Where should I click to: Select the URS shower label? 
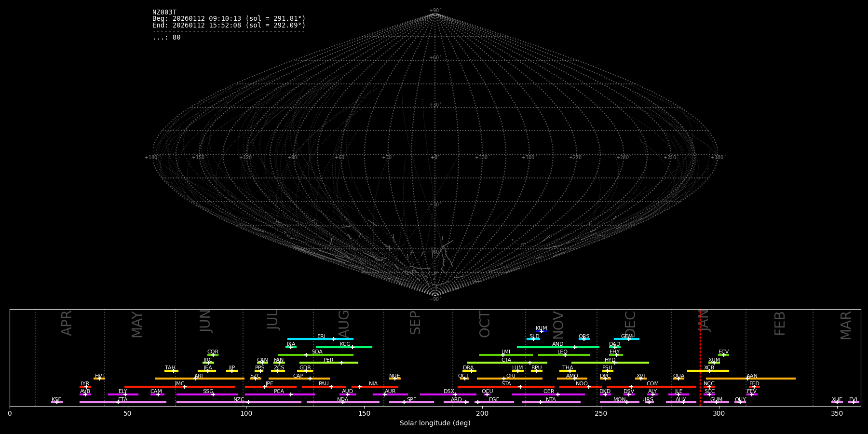(648, 400)
